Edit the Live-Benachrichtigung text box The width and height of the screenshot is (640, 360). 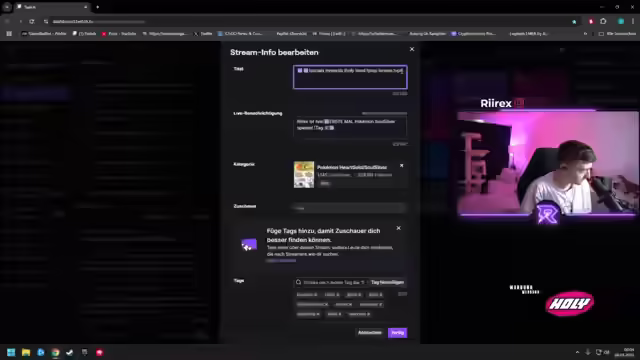[x=350, y=127]
